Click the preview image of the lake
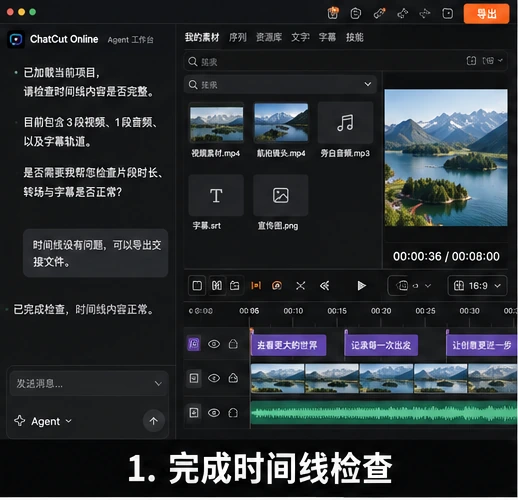 point(446,158)
